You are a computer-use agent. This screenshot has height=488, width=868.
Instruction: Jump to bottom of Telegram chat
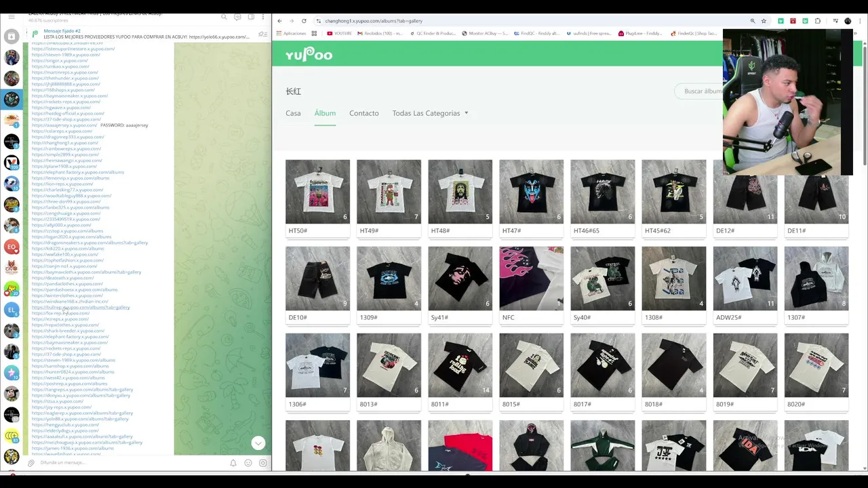[x=258, y=443]
